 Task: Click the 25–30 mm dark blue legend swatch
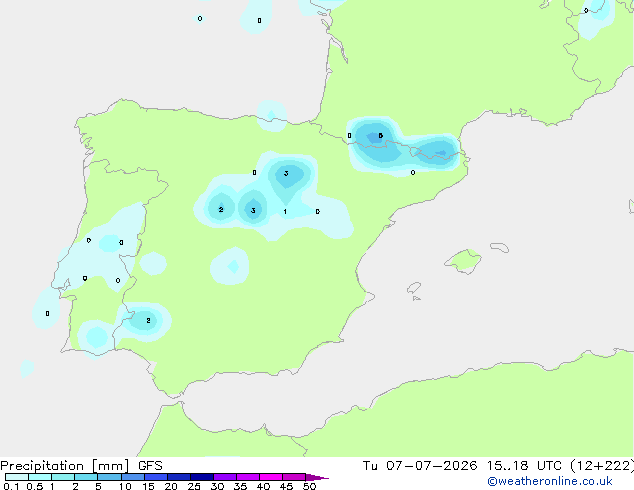pos(201,477)
